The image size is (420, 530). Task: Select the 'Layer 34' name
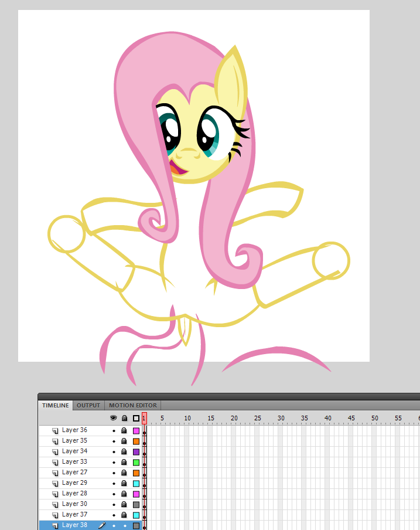[x=74, y=451]
